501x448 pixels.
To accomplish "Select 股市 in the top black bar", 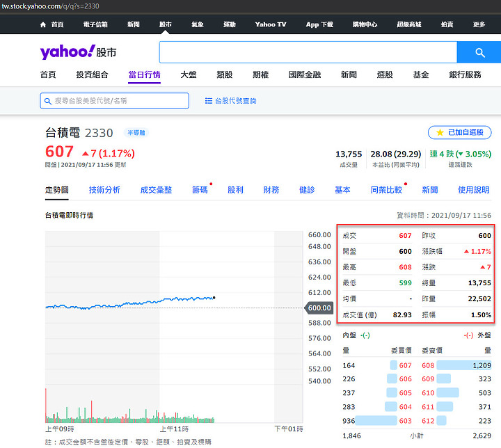I will coord(165,24).
